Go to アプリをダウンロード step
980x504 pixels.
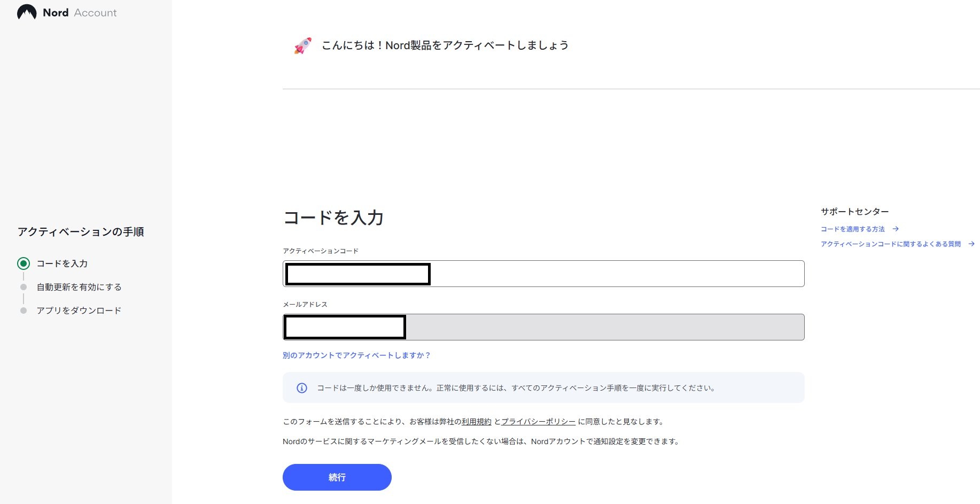click(79, 311)
